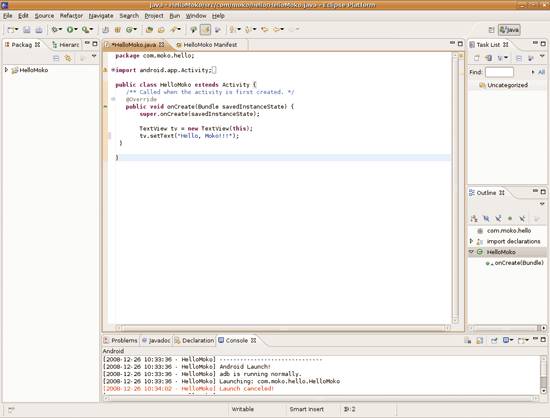Screen dimensions: 550x418
Task: Open the File menu
Action: 7,16
